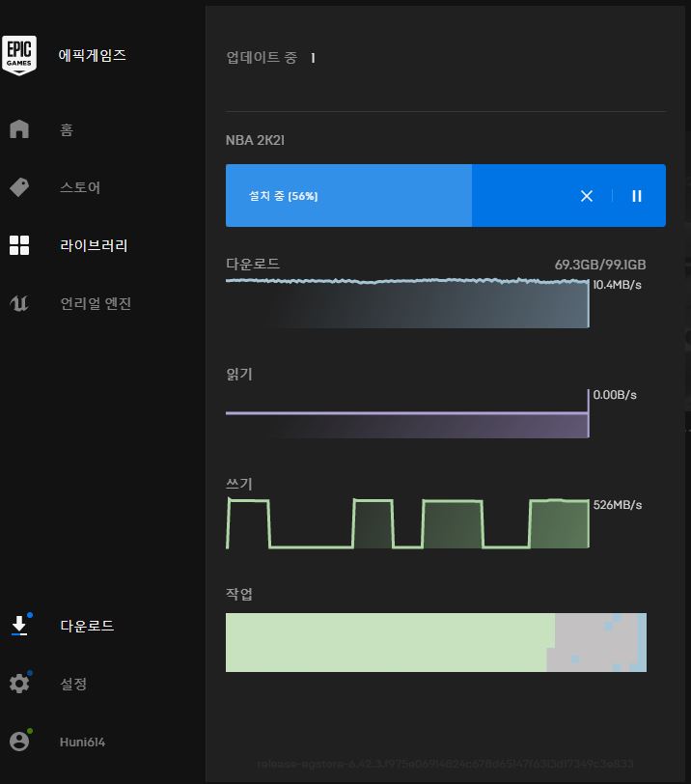Image resolution: width=691 pixels, height=784 pixels.
Task: Click the 526MB/s write speed value
Action: [x=618, y=505]
